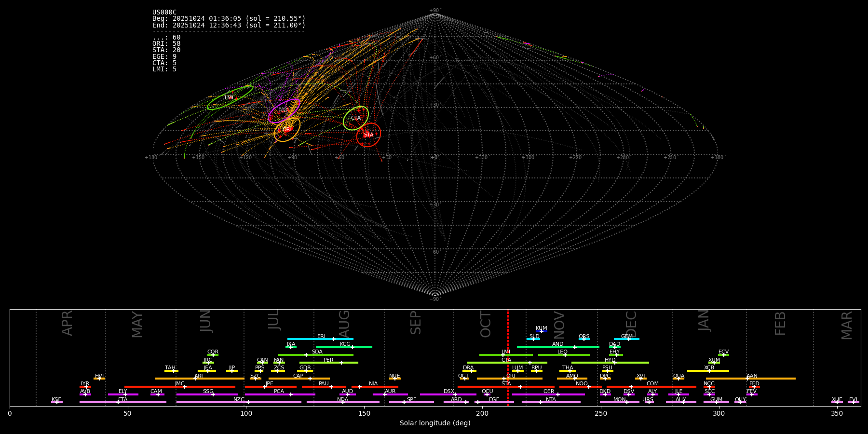Viewport: 868px width, 434px height.
Task: Select the green LMI radiant ellipse
Action: click(x=230, y=97)
